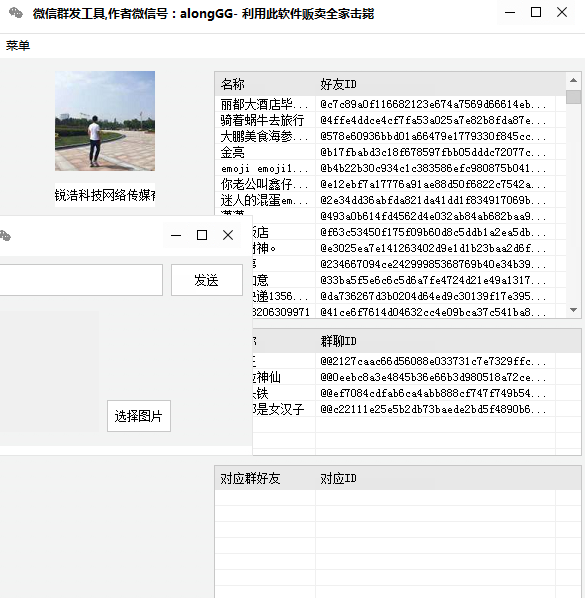Click friend ID @da736267d3b0204d64ed...

(433, 296)
